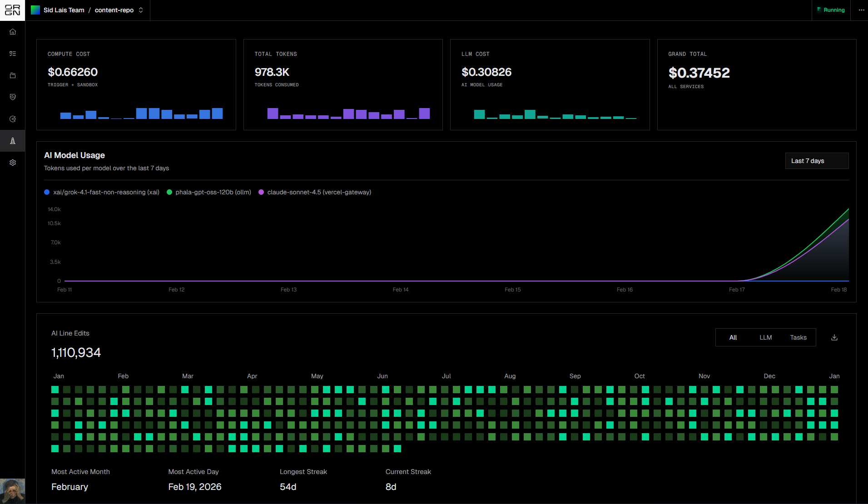Screen dimensions: 868x504
Task: Open the folder icon in sidebar
Action: click(13, 75)
